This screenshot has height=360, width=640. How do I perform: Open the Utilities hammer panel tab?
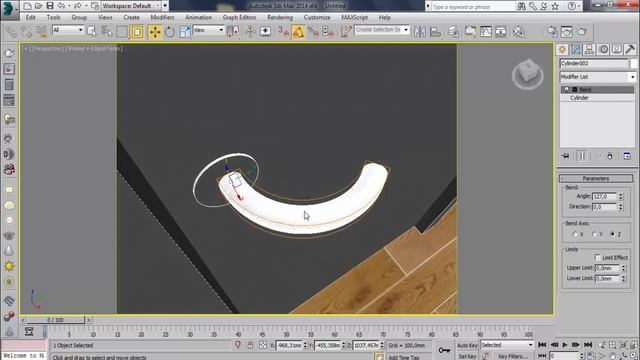point(630,49)
